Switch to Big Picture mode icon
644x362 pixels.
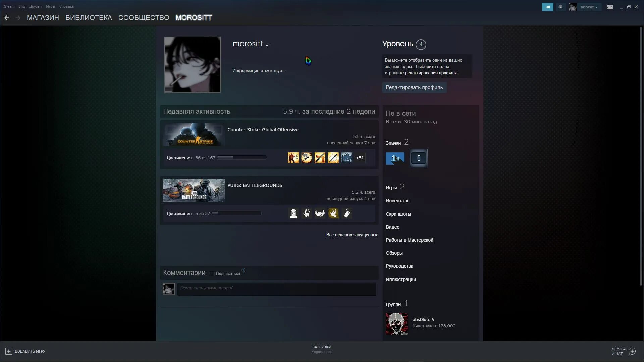610,7
